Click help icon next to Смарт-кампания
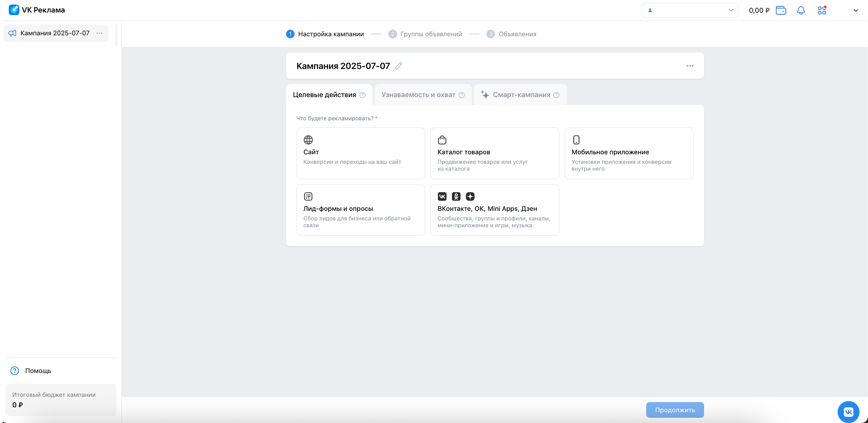 (x=556, y=95)
